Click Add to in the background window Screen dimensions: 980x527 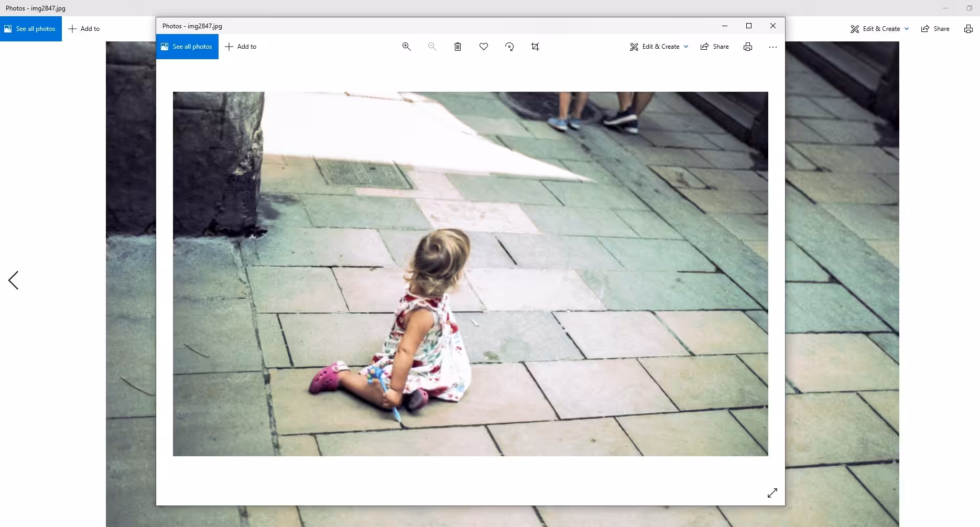pyautogui.click(x=84, y=29)
